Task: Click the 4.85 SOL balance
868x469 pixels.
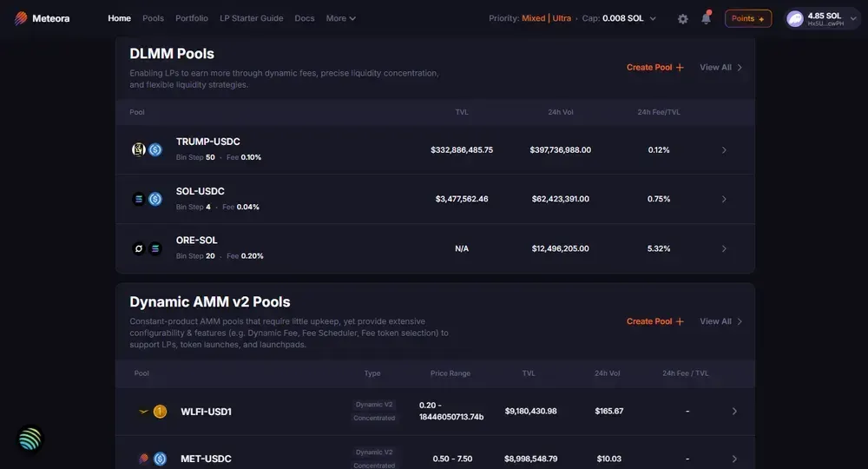Action: [825, 16]
